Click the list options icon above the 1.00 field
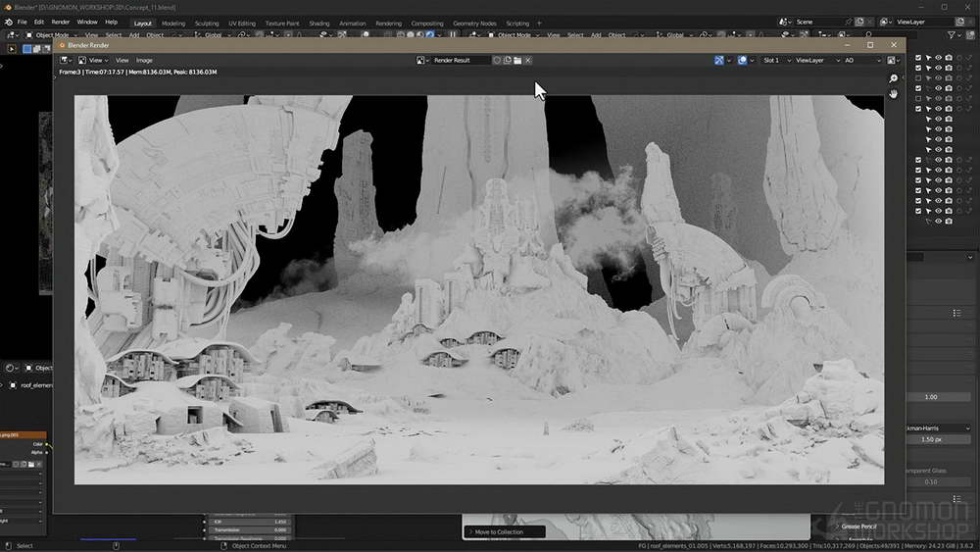 point(956,313)
